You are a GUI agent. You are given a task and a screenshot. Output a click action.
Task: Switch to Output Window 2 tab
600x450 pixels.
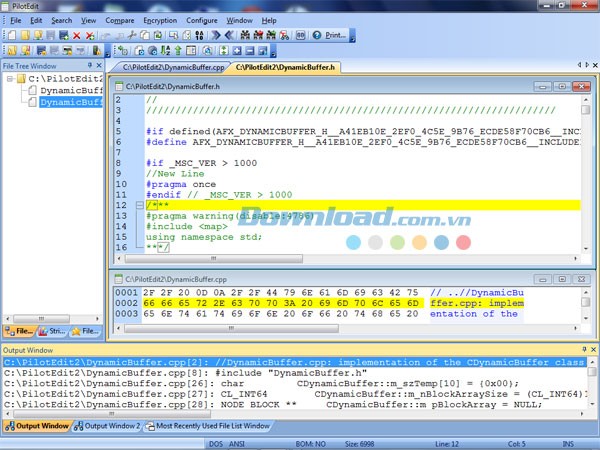[x=112, y=426]
